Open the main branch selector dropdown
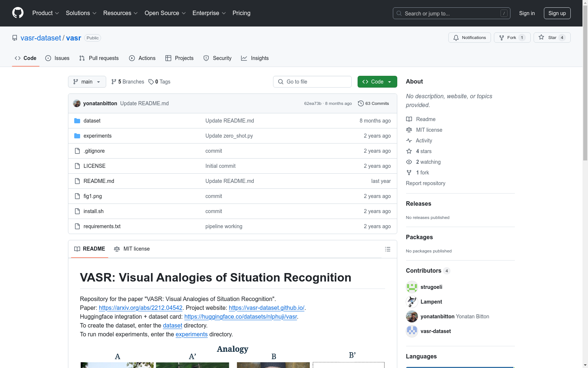Viewport: 588px width, 368px height. 87,82
